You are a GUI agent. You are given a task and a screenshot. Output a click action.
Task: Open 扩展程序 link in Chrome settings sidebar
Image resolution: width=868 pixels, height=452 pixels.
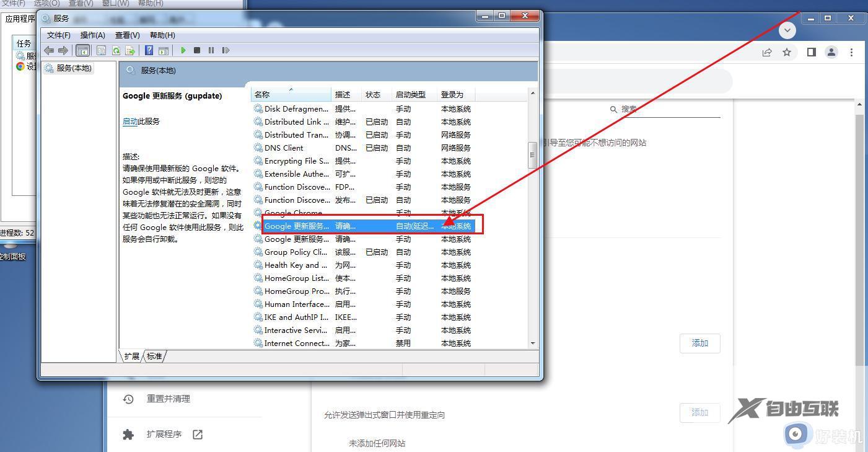pyautogui.click(x=164, y=435)
